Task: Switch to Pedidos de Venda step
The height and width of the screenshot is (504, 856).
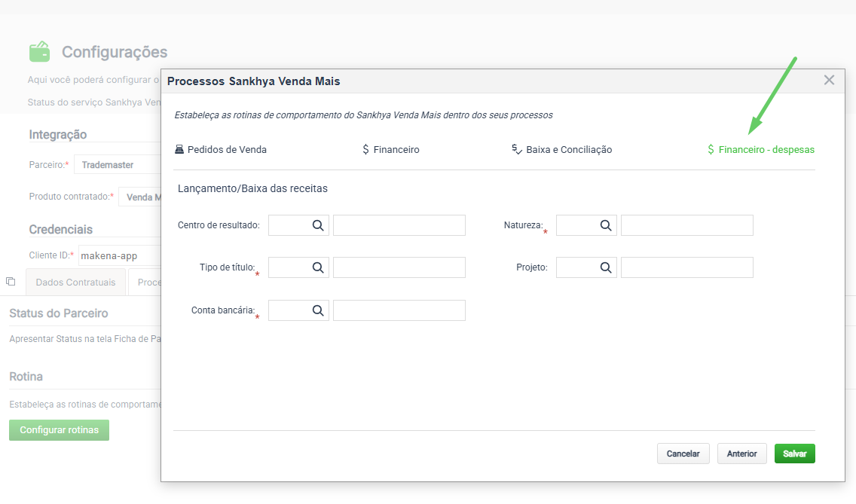Action: pos(221,150)
